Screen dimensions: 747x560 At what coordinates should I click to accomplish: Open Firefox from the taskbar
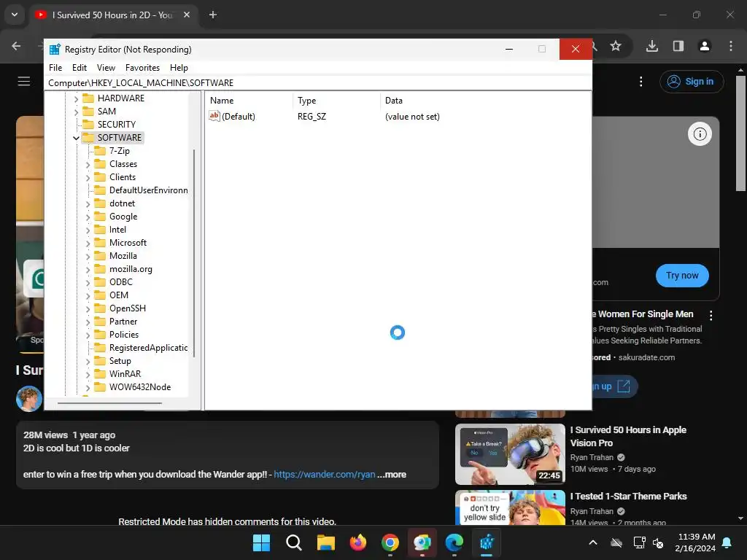tap(357, 542)
